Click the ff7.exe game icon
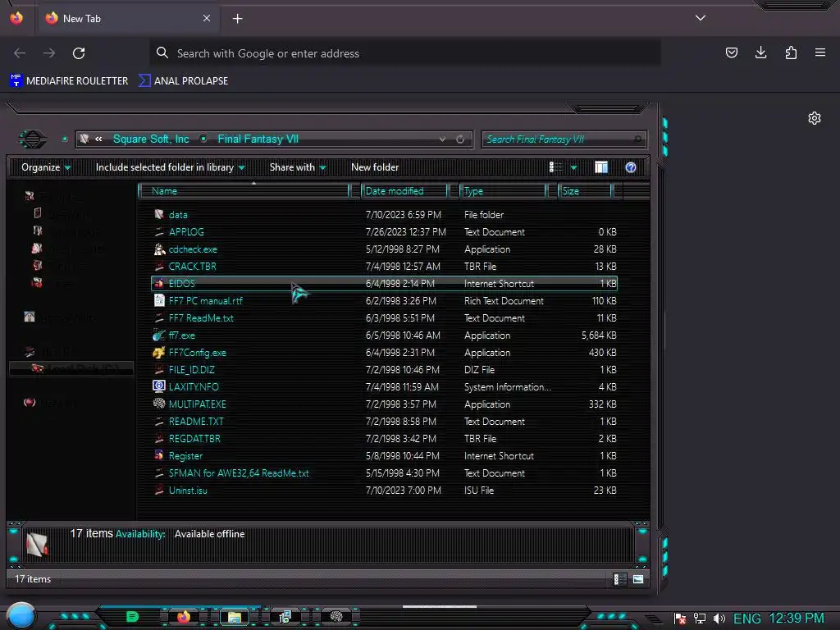The height and width of the screenshot is (630, 840). 159,336
